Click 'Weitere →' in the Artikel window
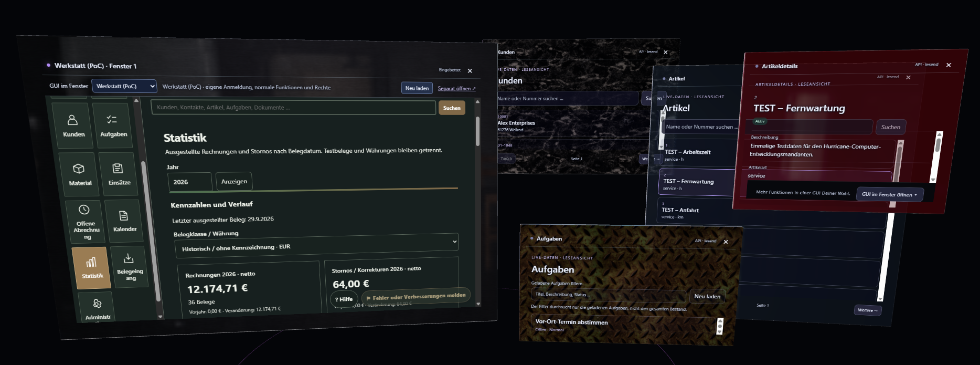Viewport: 980px width, 365px height. pos(868,310)
